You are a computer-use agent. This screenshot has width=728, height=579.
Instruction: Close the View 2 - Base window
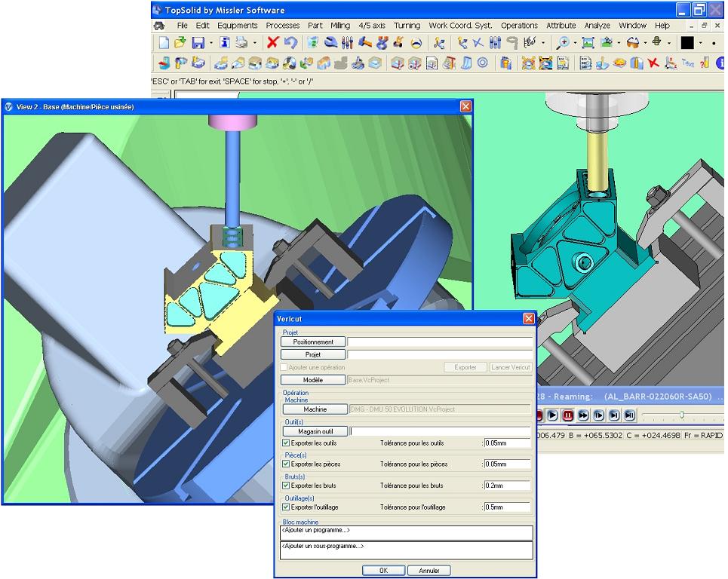pos(465,107)
